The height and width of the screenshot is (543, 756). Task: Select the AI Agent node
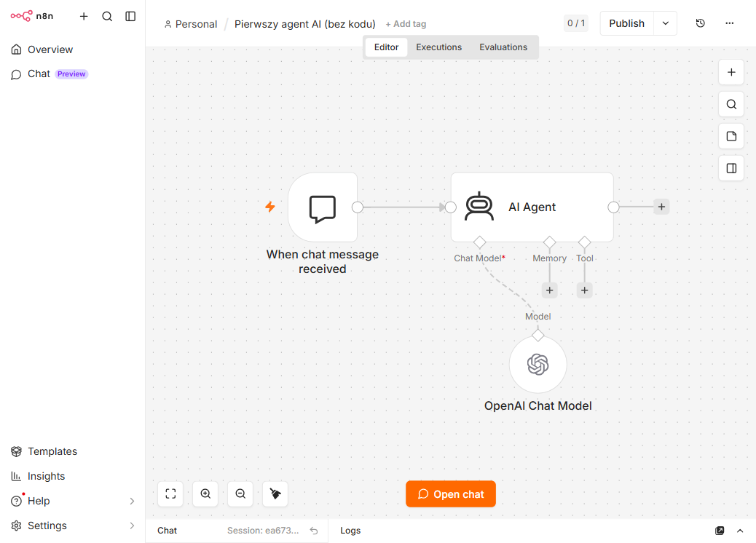532,207
